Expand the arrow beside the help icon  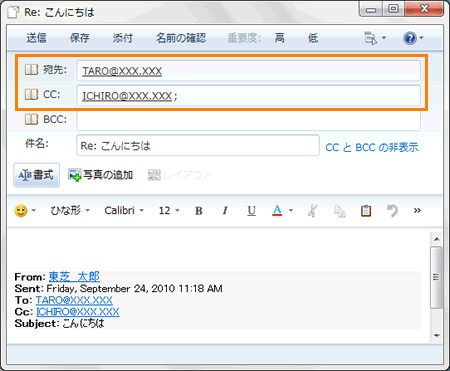421,38
